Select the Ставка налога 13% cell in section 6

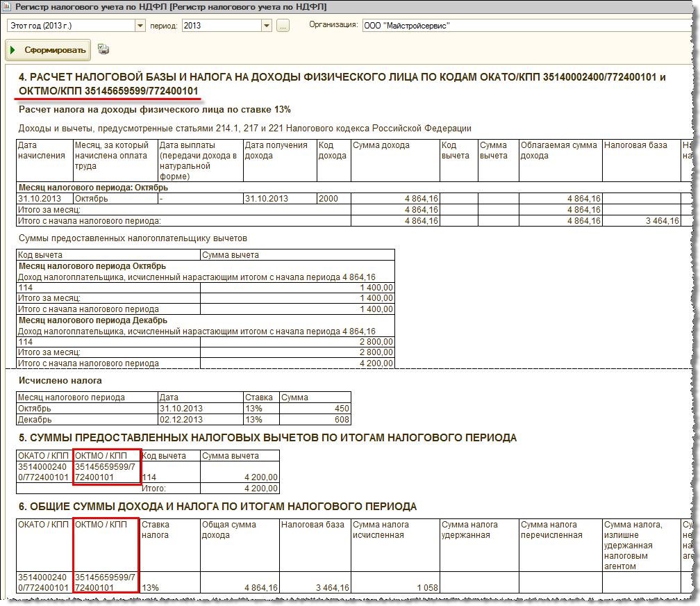(170, 588)
